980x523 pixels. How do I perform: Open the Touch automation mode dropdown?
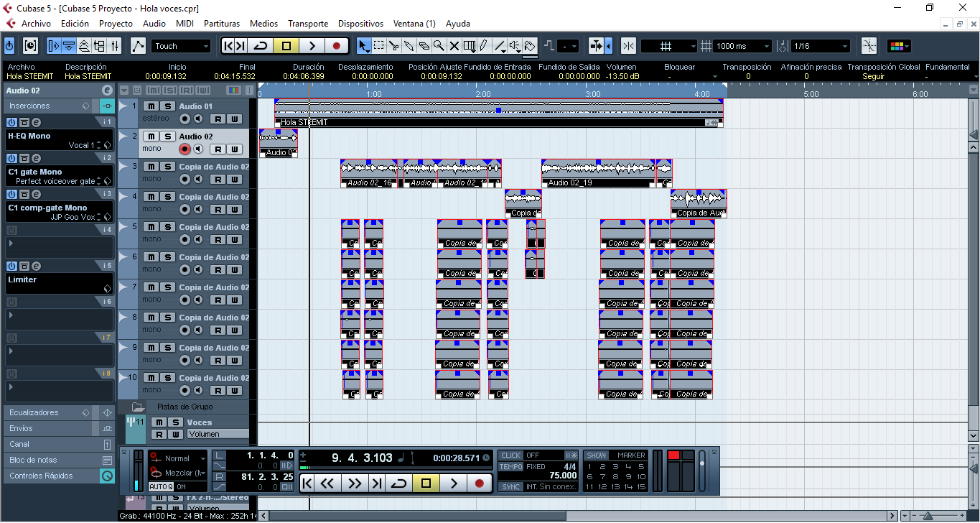tap(181, 46)
